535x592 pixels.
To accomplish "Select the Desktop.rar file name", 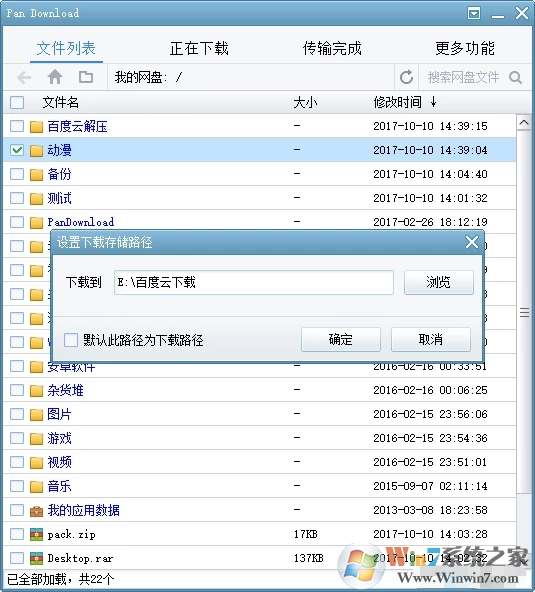I will [x=80, y=558].
